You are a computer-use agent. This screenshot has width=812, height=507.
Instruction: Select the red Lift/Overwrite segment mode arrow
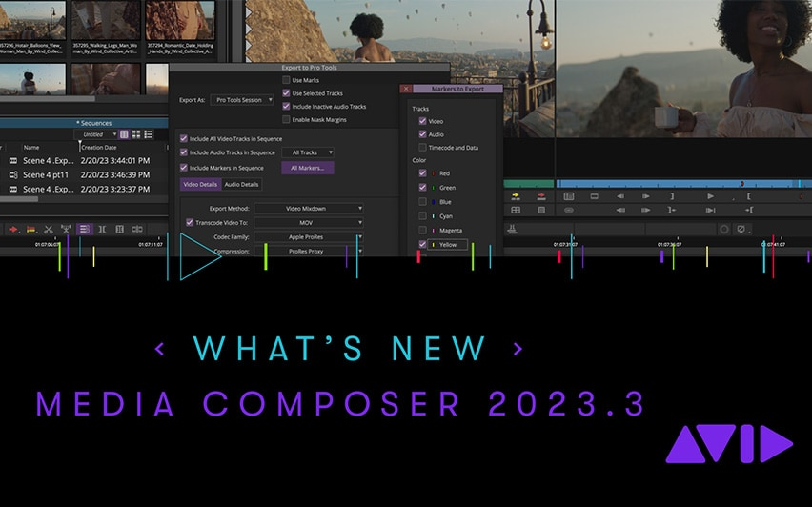click(13, 229)
